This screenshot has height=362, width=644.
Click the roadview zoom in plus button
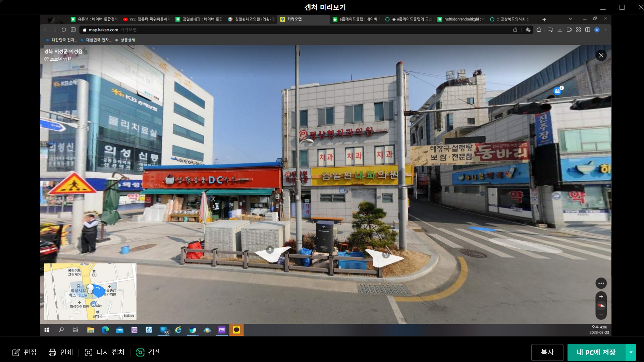point(601,297)
